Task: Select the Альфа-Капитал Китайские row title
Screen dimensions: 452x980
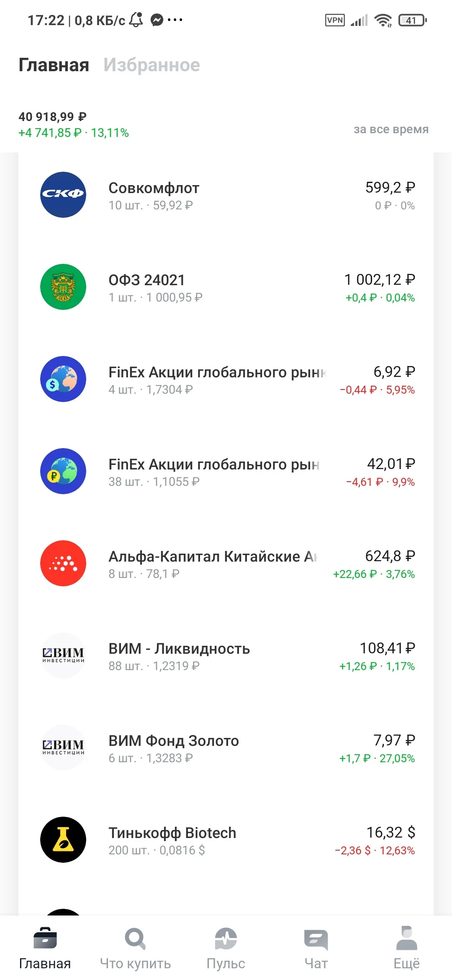Action: click(213, 557)
